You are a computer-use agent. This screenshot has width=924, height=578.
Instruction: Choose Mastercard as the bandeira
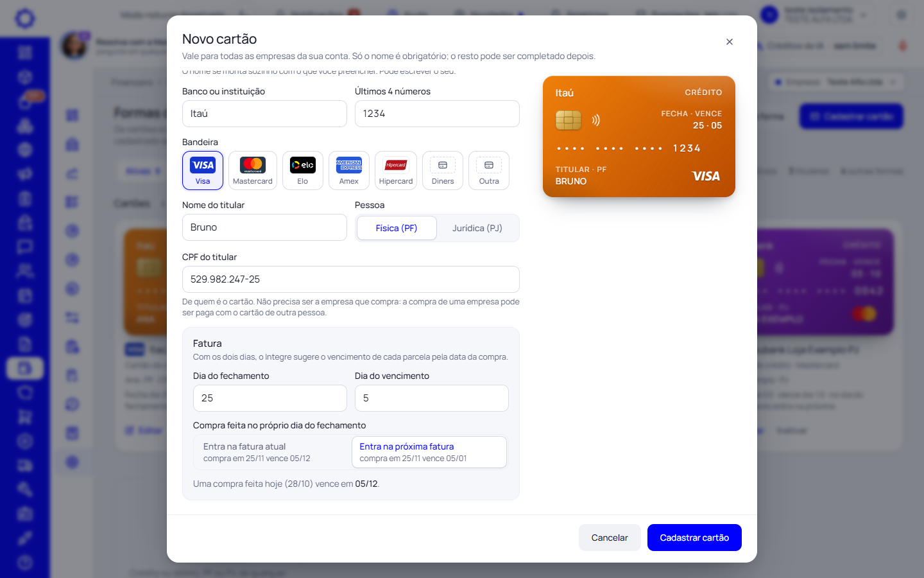(253, 170)
